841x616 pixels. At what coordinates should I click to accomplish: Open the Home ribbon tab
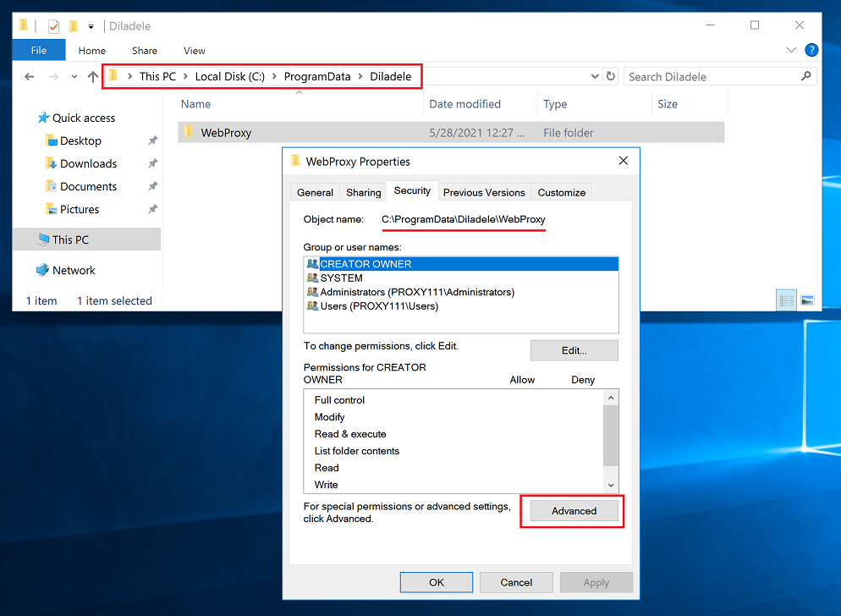point(91,51)
